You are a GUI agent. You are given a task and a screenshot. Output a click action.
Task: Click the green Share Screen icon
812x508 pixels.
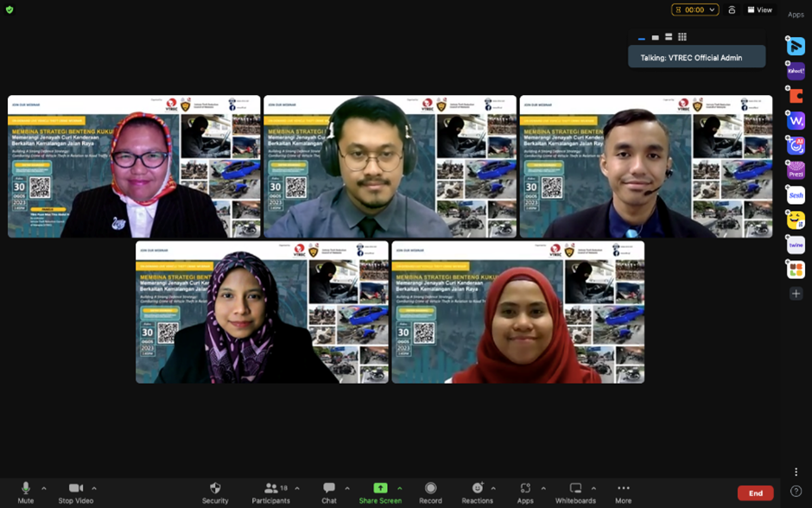(380, 488)
